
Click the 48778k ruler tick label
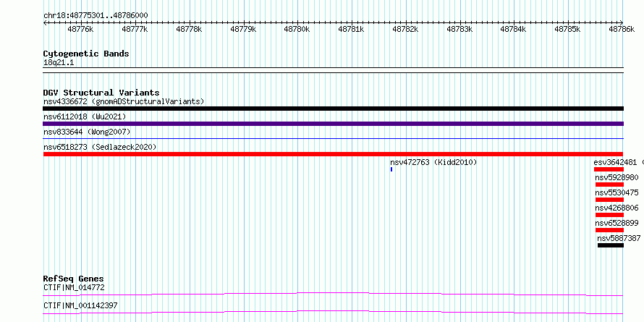(189, 29)
